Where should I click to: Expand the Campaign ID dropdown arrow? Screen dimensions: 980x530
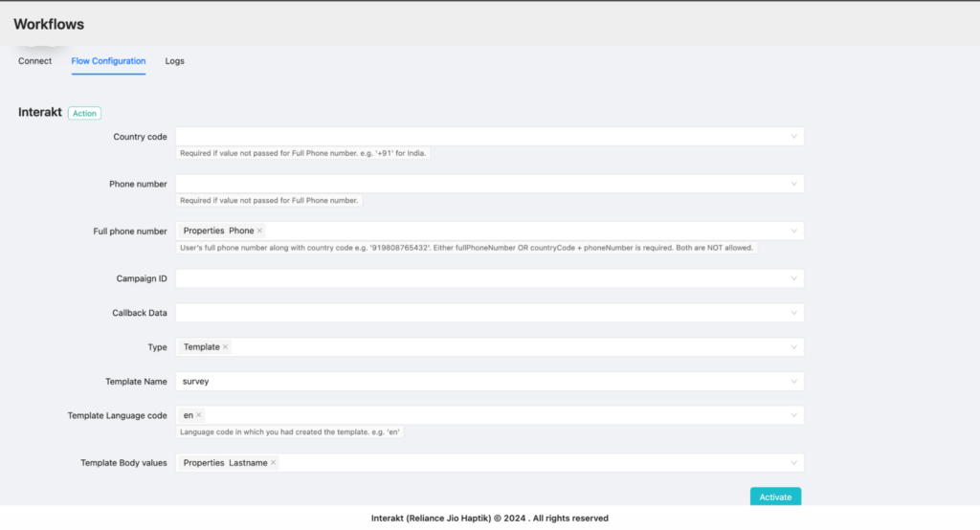coord(793,278)
